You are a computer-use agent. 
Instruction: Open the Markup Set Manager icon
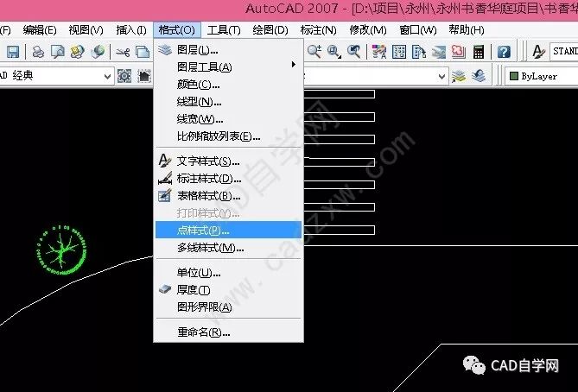(x=458, y=52)
